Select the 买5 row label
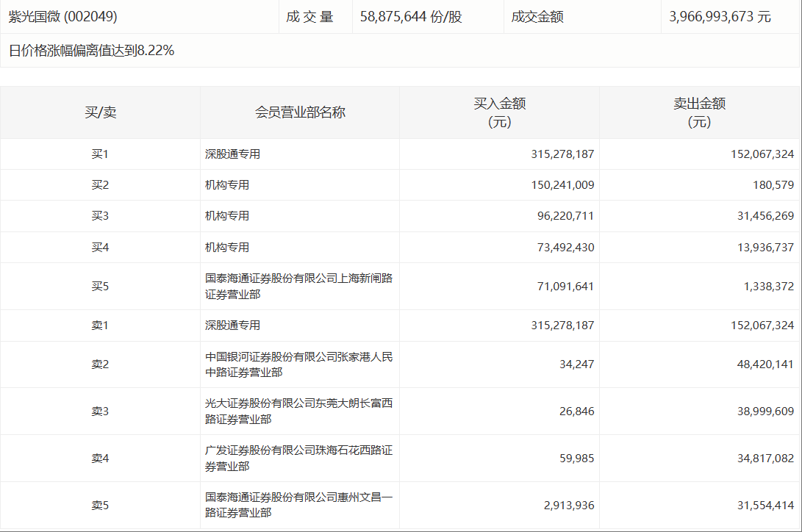The width and height of the screenshot is (802, 532). click(x=100, y=286)
